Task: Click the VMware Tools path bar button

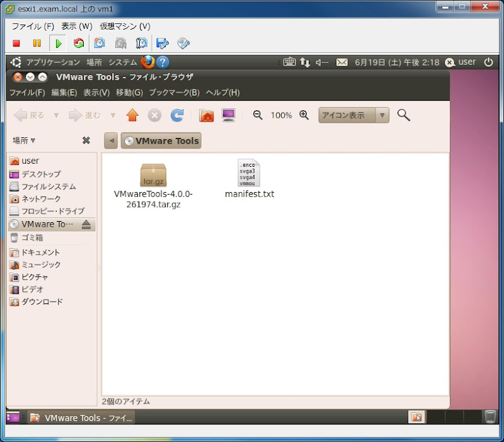Action: pyautogui.click(x=161, y=140)
